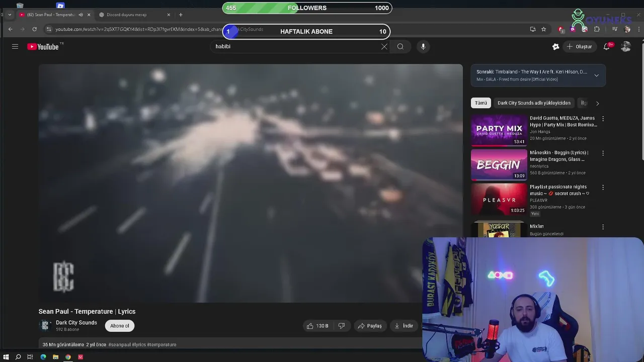Open the YouTube notifications bell

tap(607, 46)
